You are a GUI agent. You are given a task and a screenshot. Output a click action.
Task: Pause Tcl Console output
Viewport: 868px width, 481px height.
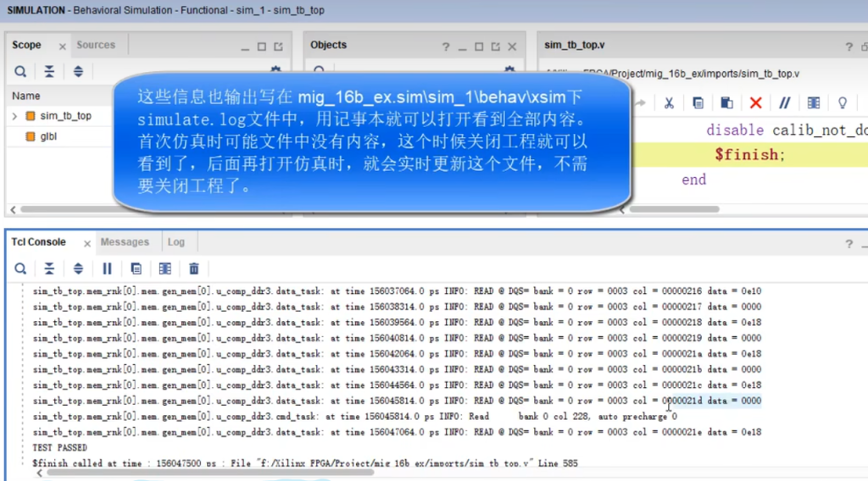click(x=107, y=268)
